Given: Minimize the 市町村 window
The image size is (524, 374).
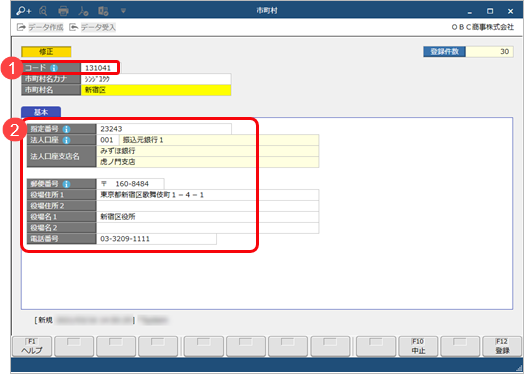Looking at the screenshot, I should pyautogui.click(x=470, y=11).
